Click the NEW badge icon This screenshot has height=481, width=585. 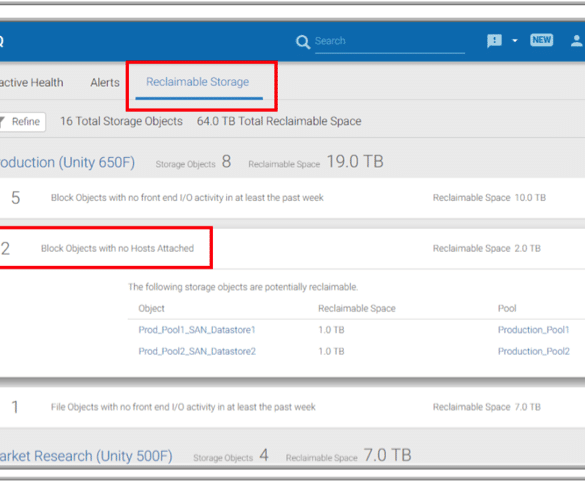pos(542,40)
